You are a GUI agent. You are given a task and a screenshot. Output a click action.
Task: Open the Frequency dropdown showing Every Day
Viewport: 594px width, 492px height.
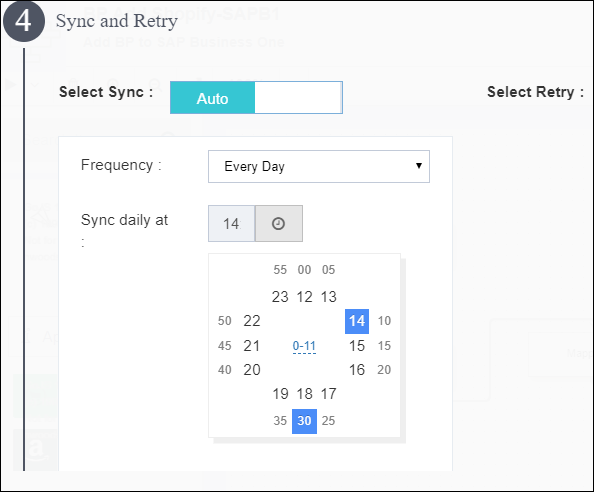319,167
